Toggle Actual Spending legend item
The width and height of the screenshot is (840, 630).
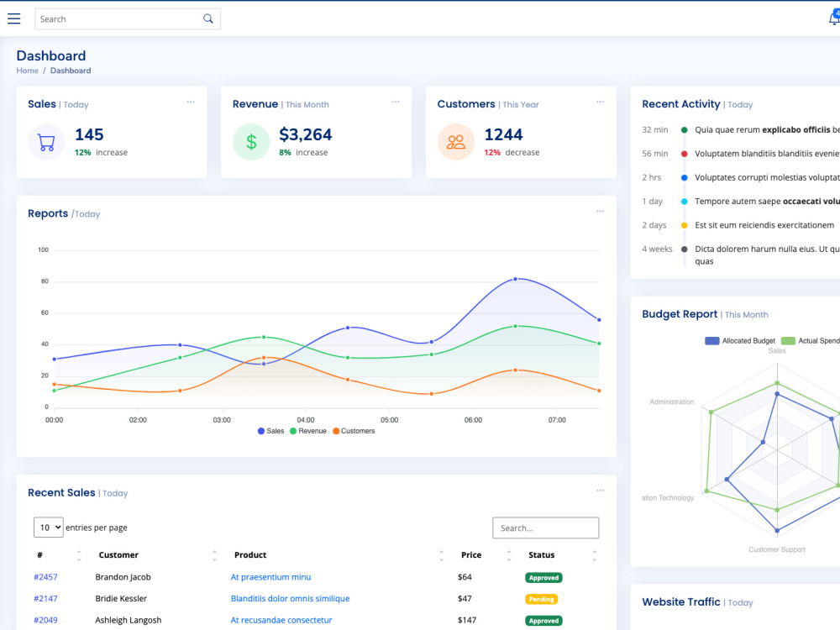(x=810, y=341)
